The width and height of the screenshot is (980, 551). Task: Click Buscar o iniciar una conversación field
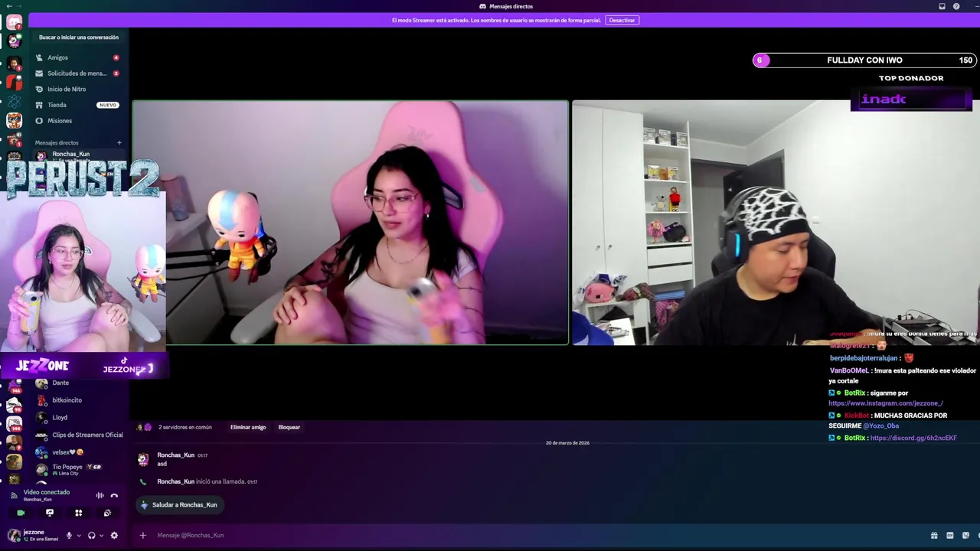[79, 37]
